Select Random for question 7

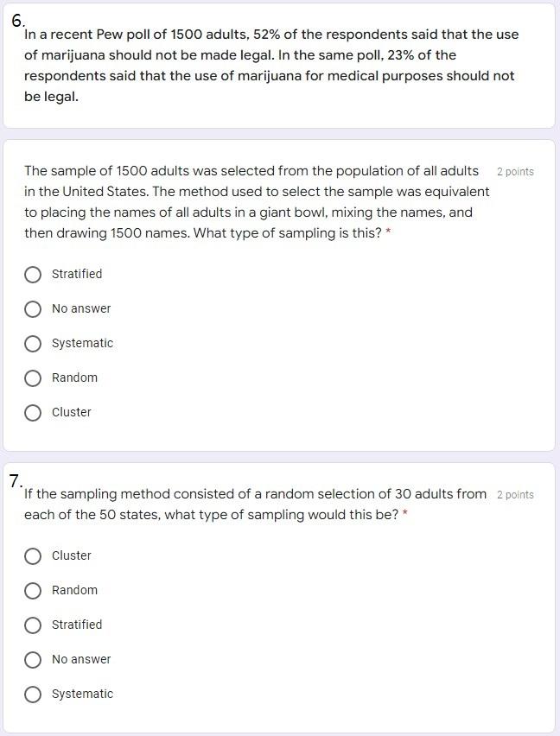[x=33, y=590]
